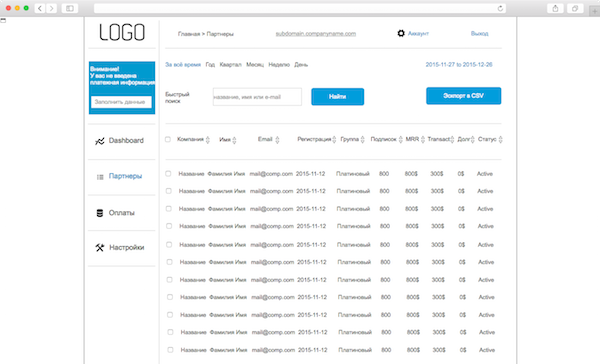
Task: Click the Главная breadcrumb link
Action: [x=189, y=34]
